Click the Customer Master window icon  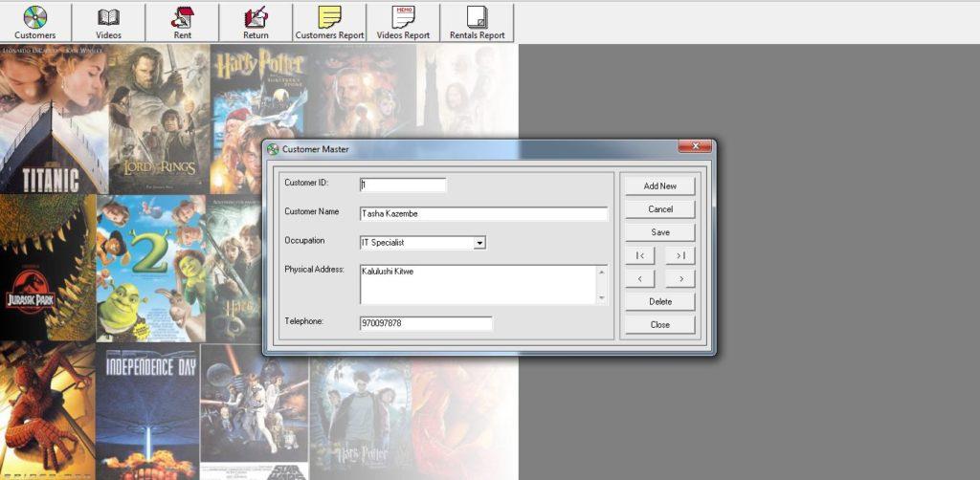point(273,149)
